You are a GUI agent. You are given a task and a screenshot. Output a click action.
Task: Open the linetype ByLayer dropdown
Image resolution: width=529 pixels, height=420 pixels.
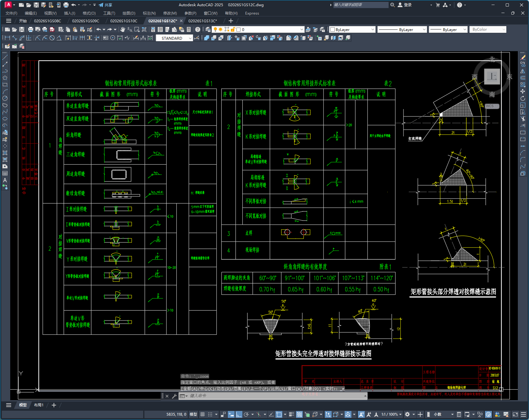click(424, 29)
